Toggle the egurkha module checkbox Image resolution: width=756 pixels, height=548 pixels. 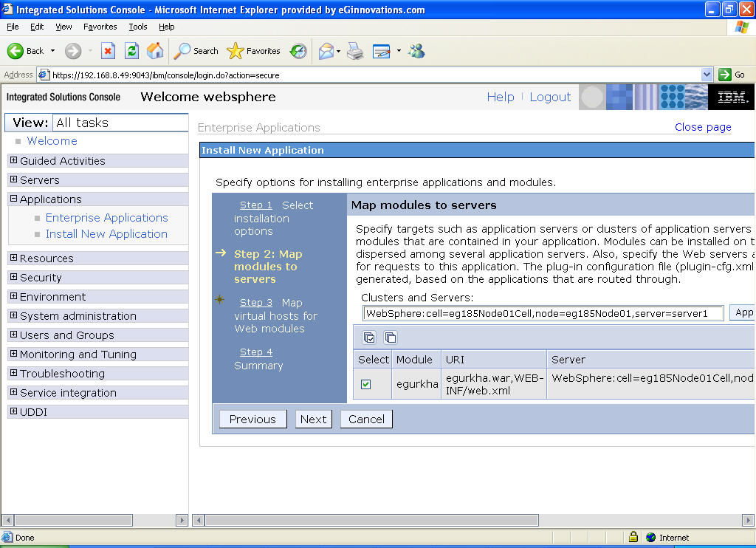point(366,384)
